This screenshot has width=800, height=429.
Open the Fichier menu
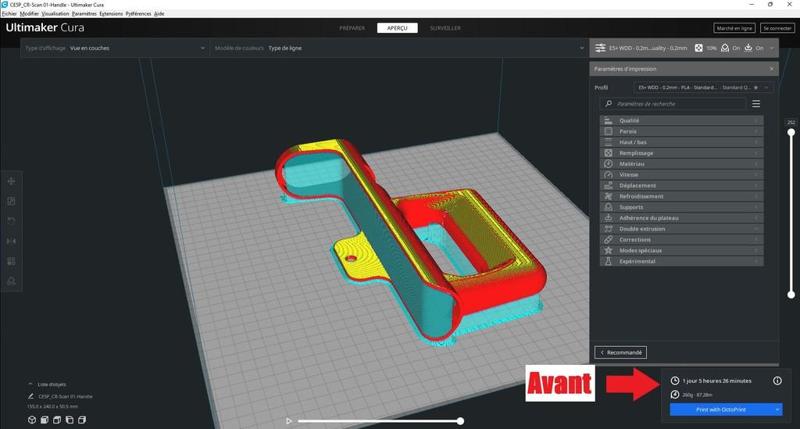click(9, 14)
